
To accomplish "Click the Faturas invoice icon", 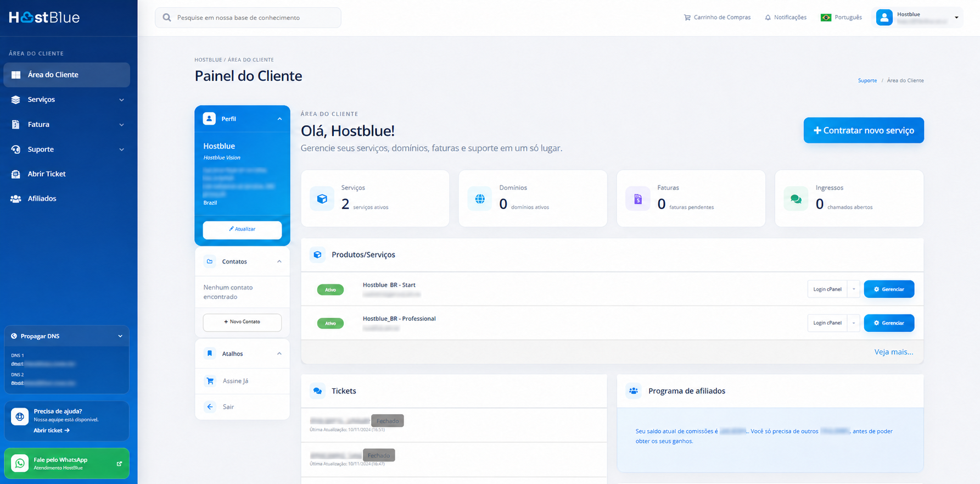I will [x=638, y=199].
